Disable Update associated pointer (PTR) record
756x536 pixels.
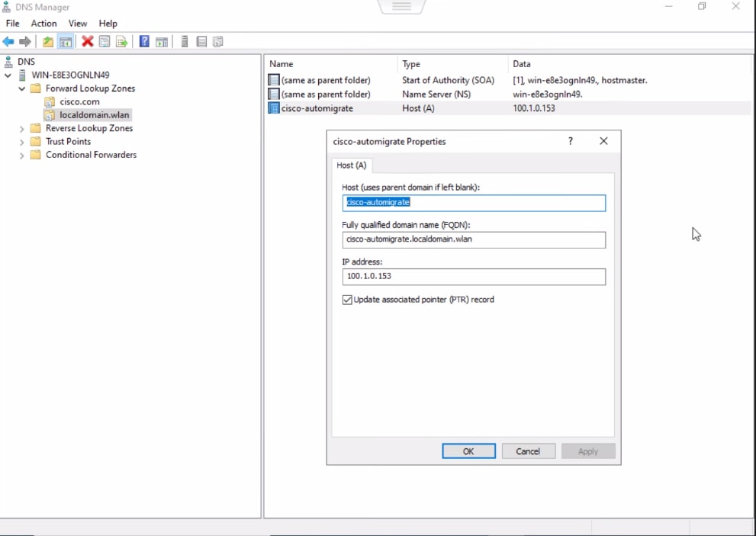(x=348, y=299)
